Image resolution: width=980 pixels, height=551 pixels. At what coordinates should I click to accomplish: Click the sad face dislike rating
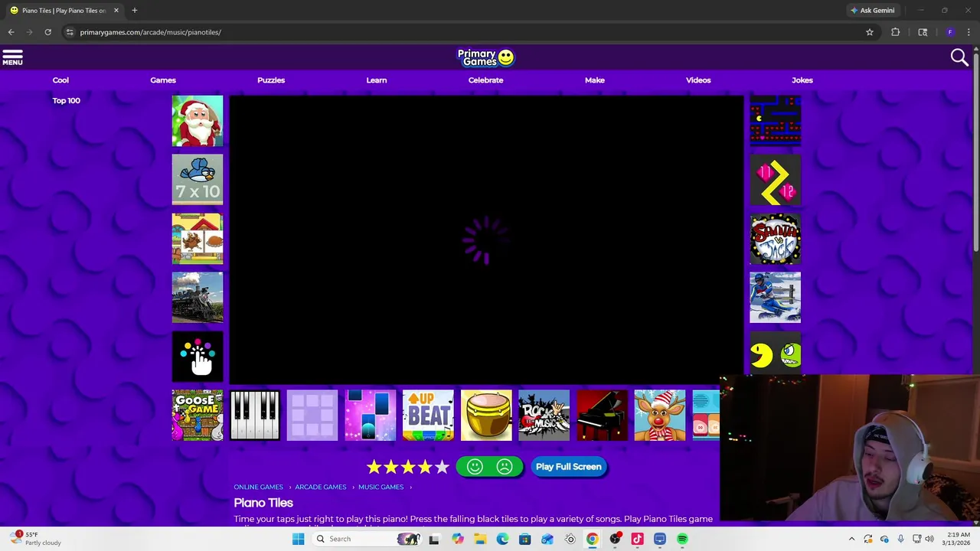[505, 467]
